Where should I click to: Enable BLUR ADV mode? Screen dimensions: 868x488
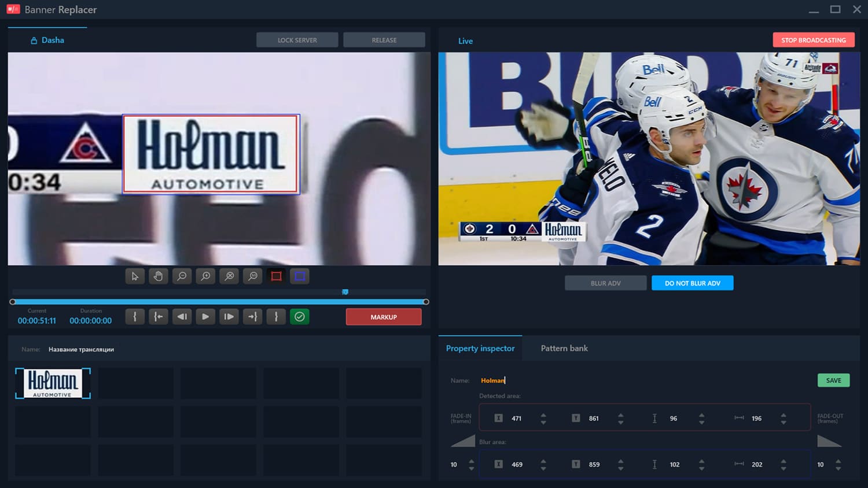tap(606, 283)
